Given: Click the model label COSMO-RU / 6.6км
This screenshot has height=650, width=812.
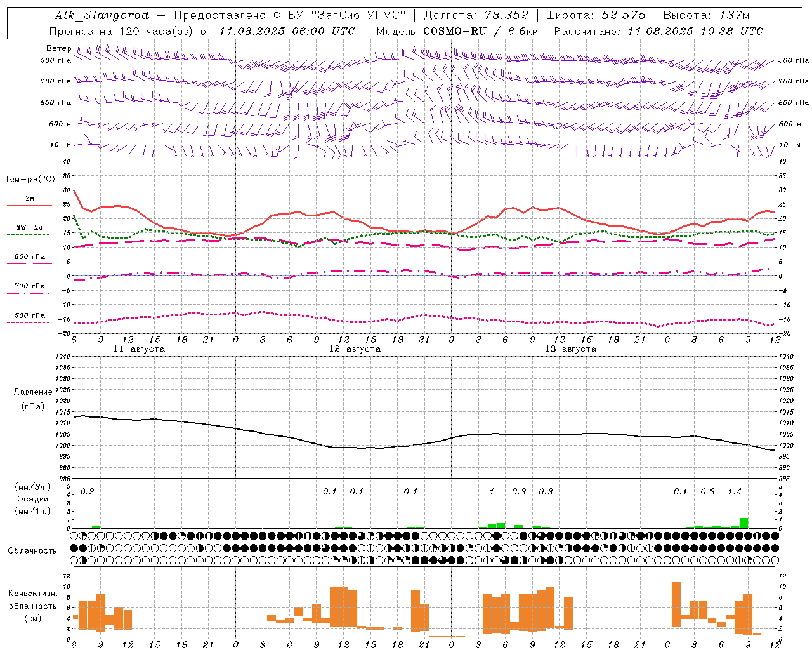Looking at the screenshot, I should (480, 31).
